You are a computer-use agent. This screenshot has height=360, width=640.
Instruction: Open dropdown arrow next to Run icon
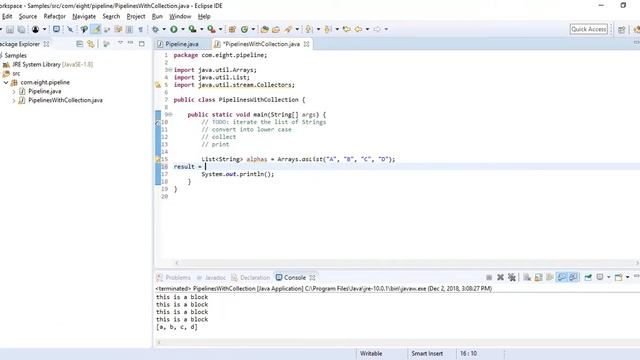(x=182, y=29)
